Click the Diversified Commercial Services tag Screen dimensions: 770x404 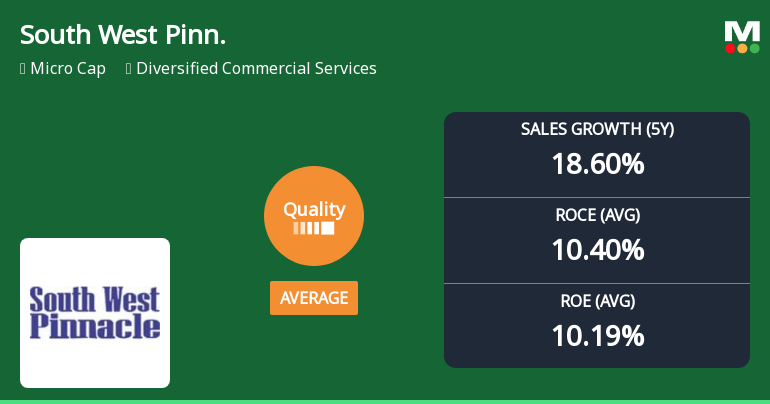[256, 68]
